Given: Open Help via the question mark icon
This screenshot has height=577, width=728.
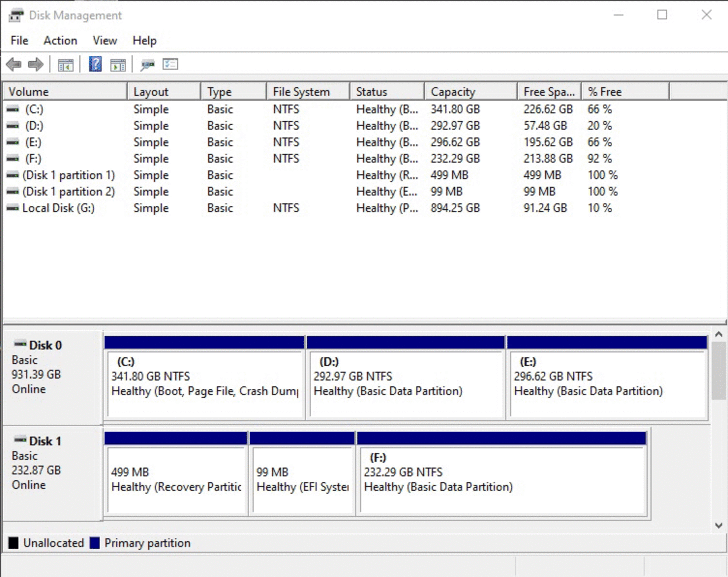Looking at the screenshot, I should (x=95, y=65).
